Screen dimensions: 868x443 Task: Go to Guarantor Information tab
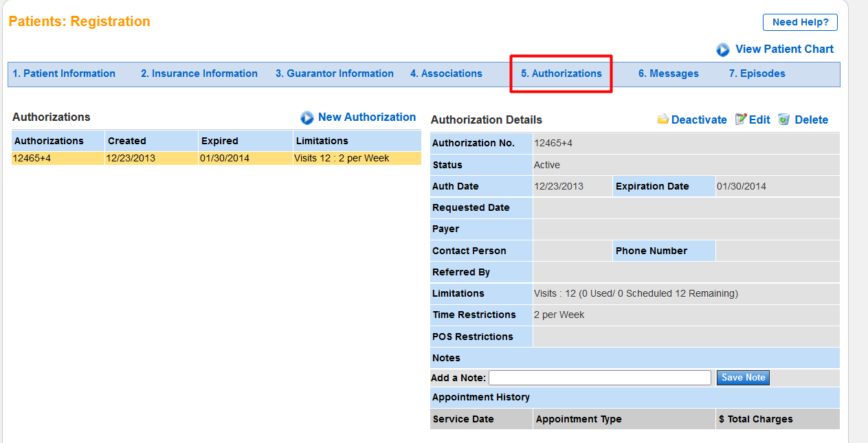pyautogui.click(x=335, y=73)
